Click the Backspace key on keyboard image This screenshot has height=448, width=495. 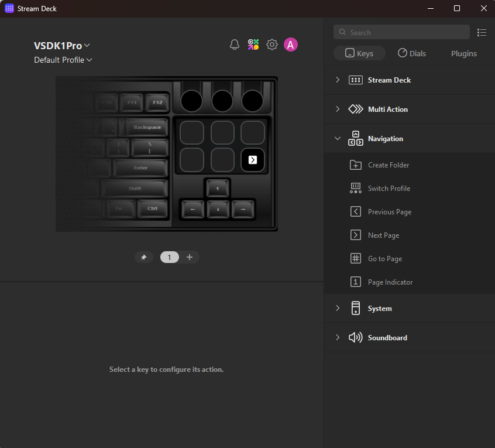(x=147, y=127)
